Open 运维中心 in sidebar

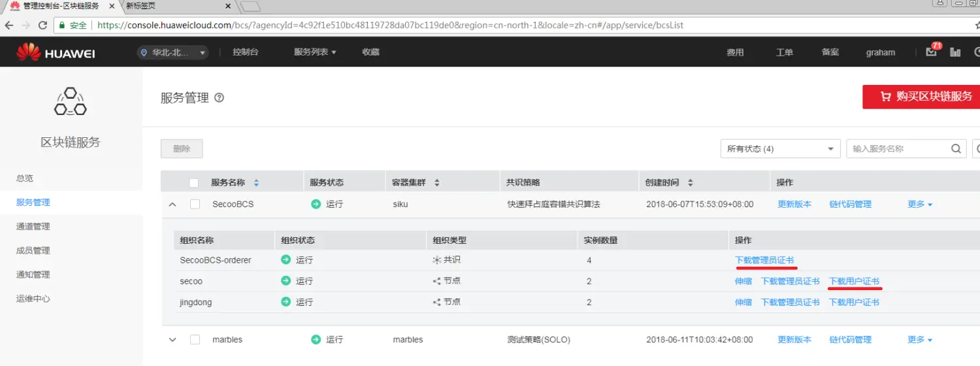point(33,299)
